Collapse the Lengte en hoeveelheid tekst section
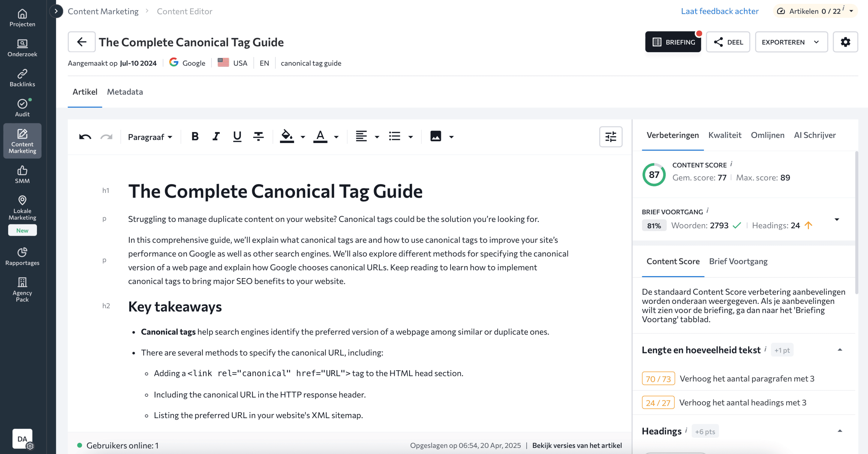The height and width of the screenshot is (454, 868). coord(840,350)
